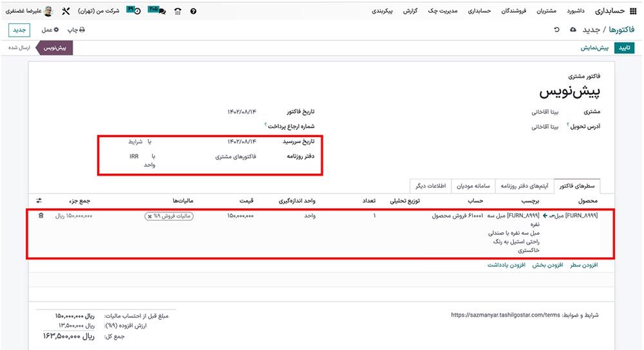Click افزودن سطر add line link
The width and height of the screenshot is (644, 350).
[583, 265]
